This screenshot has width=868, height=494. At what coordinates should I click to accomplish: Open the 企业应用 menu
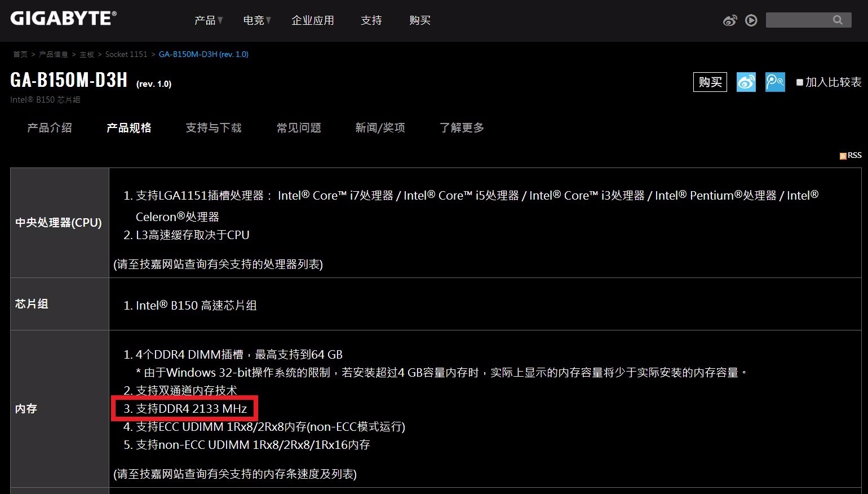tap(313, 20)
